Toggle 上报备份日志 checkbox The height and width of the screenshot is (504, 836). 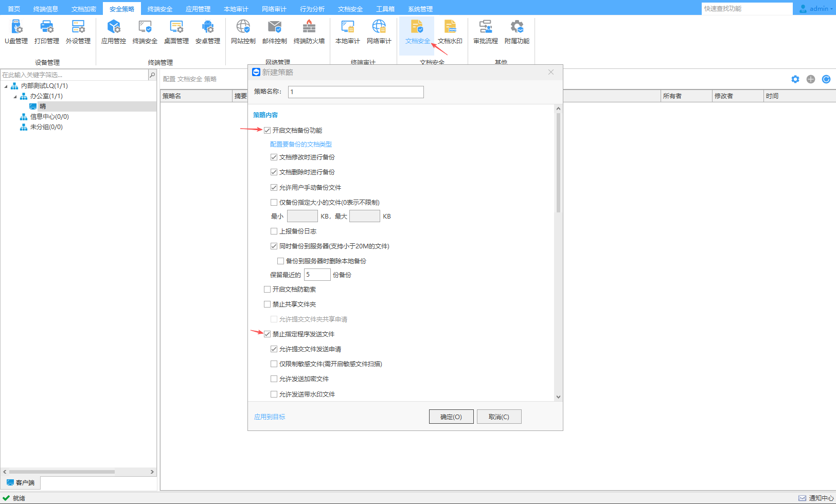click(x=274, y=231)
